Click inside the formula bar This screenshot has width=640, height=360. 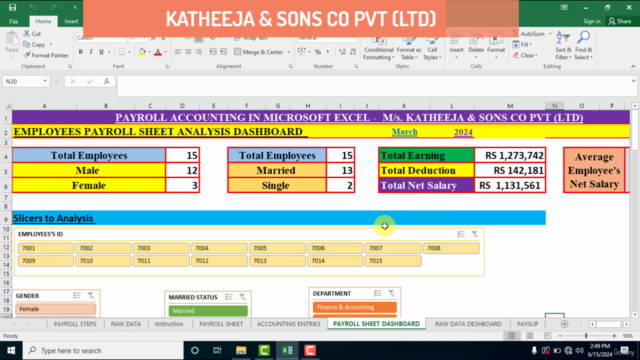pos(373,86)
